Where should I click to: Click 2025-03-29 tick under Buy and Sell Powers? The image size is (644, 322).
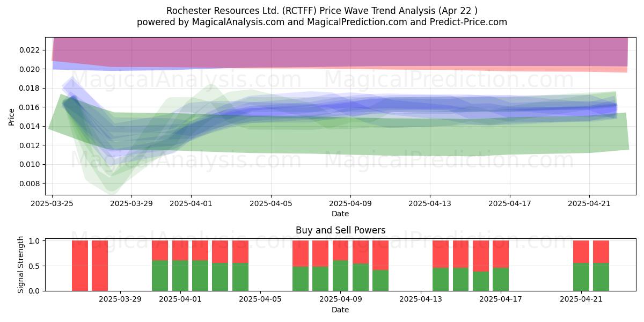120,299
